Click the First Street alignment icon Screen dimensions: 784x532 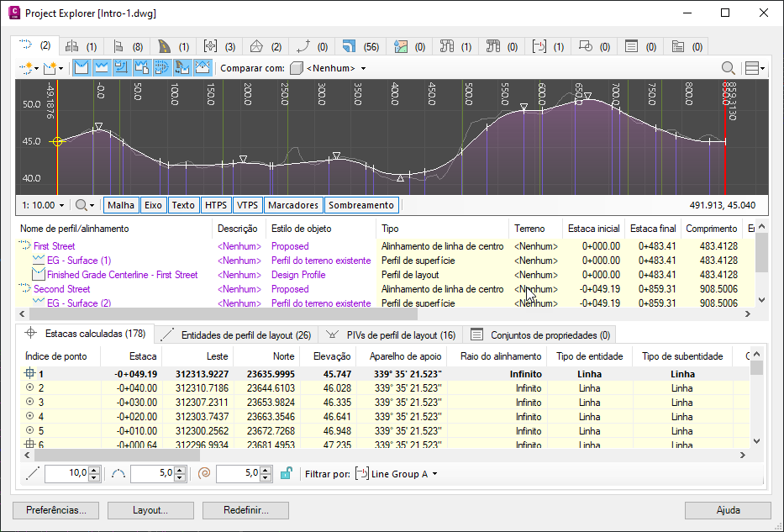24,246
